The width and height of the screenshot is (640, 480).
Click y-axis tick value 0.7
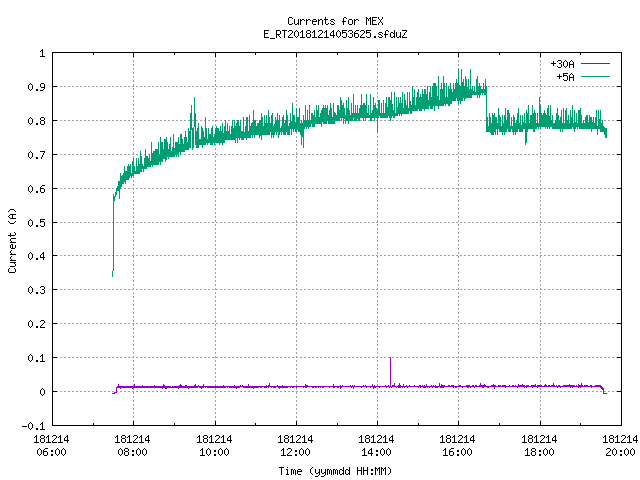[36, 155]
